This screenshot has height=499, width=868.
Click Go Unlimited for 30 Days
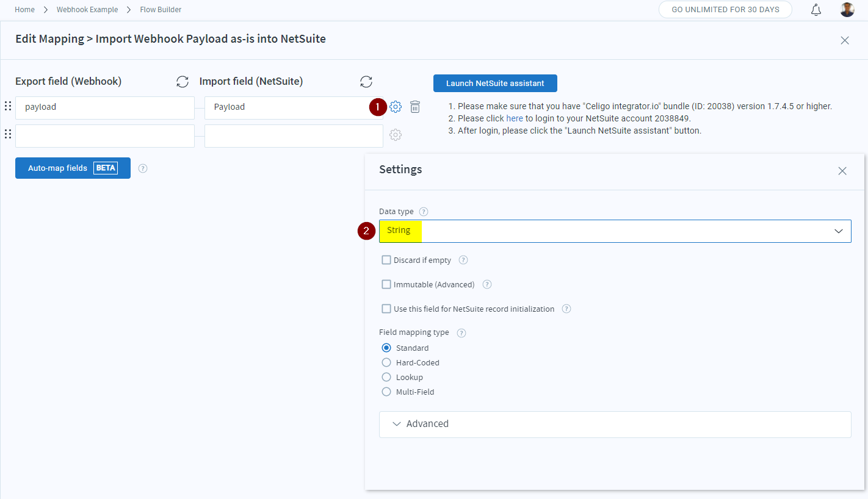pos(725,10)
